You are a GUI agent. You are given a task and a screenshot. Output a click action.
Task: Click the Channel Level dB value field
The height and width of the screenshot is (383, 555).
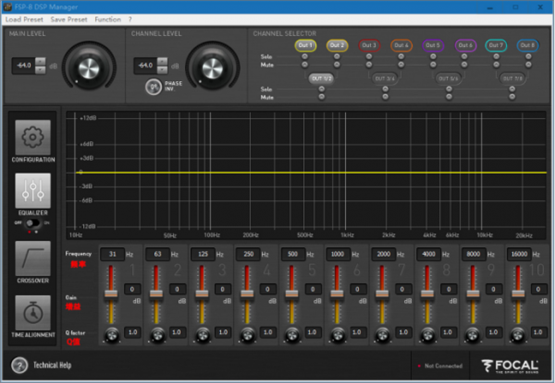[145, 65]
